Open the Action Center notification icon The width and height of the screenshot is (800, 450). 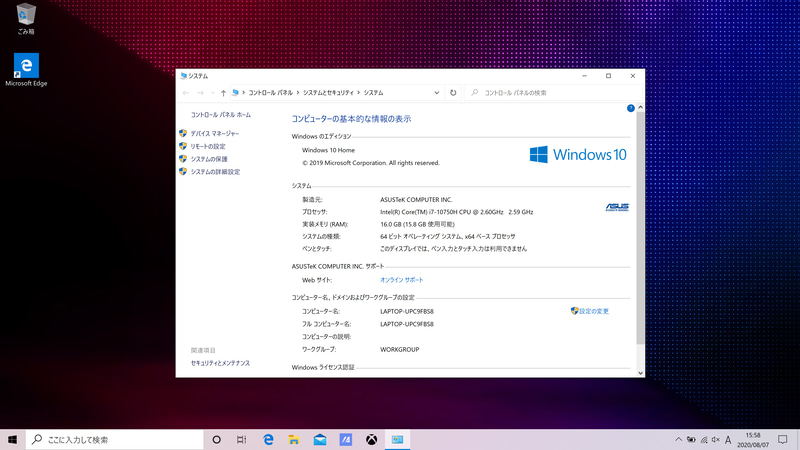click(783, 439)
